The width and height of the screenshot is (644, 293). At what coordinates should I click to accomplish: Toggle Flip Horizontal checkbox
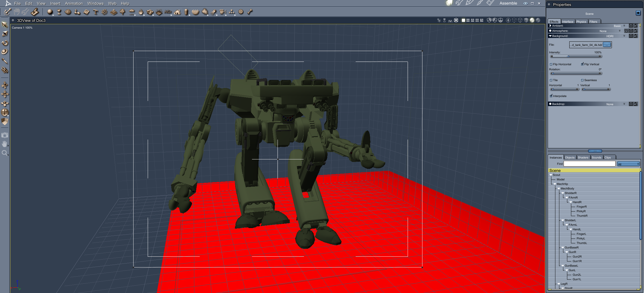point(551,64)
